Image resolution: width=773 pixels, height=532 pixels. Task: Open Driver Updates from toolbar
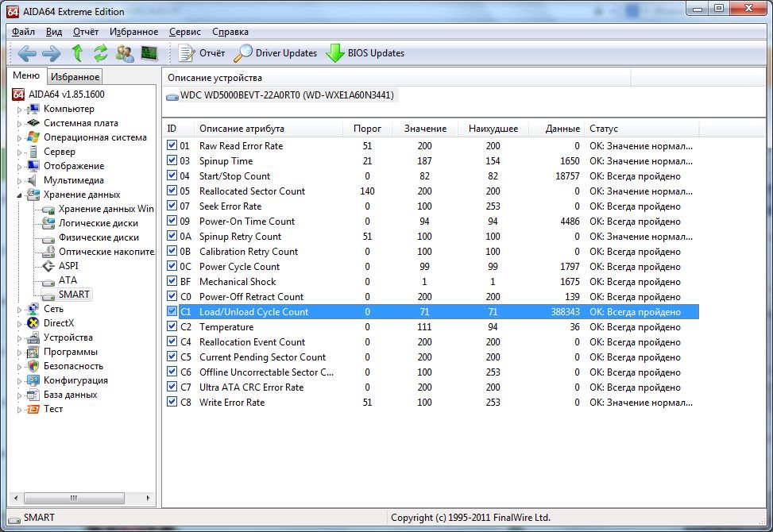(x=275, y=53)
